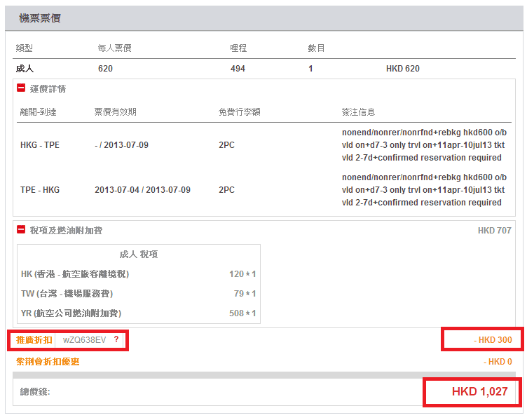Viewport: 527px width, 420px height.
Task: Click the 簽注信息 column header
Action: pos(358,112)
